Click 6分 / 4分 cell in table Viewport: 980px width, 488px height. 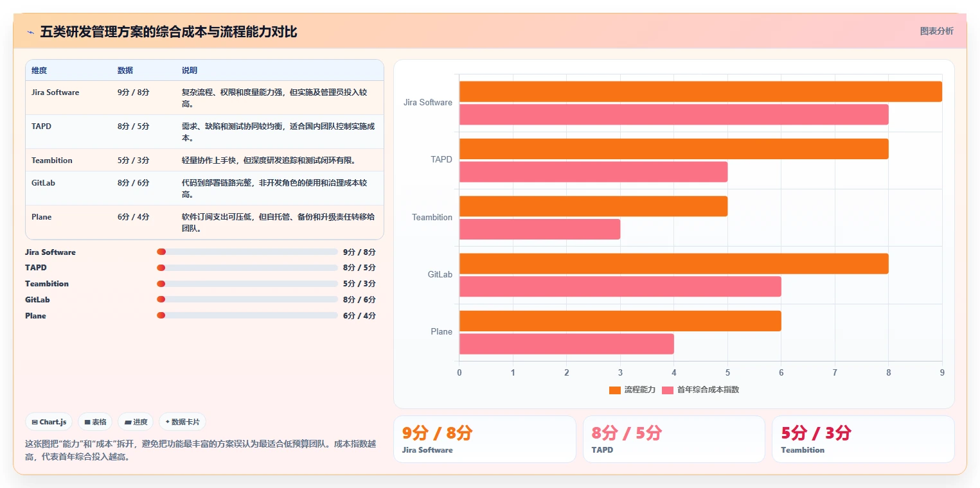[134, 217]
